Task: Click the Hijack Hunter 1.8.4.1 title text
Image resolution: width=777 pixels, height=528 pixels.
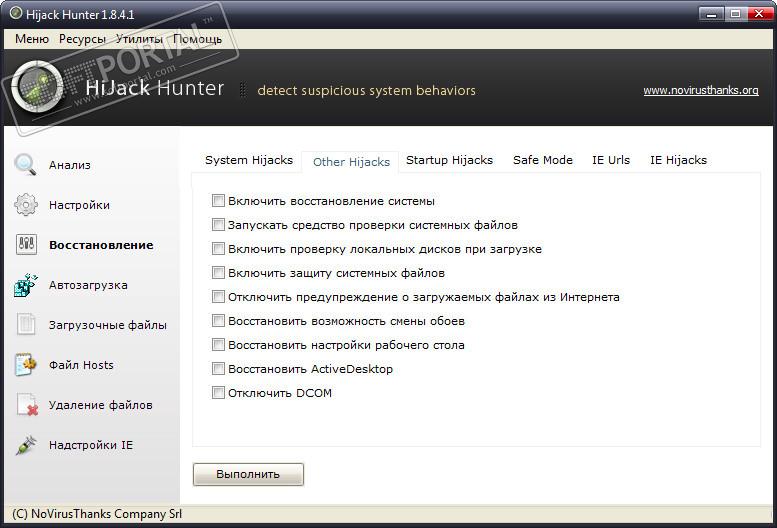Action: 80,14
